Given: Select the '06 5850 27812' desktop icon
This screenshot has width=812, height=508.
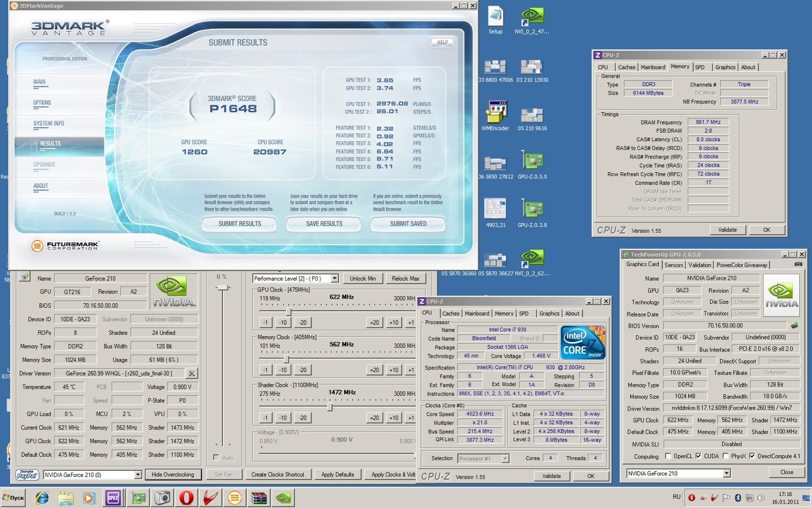Looking at the screenshot, I should (x=495, y=168).
